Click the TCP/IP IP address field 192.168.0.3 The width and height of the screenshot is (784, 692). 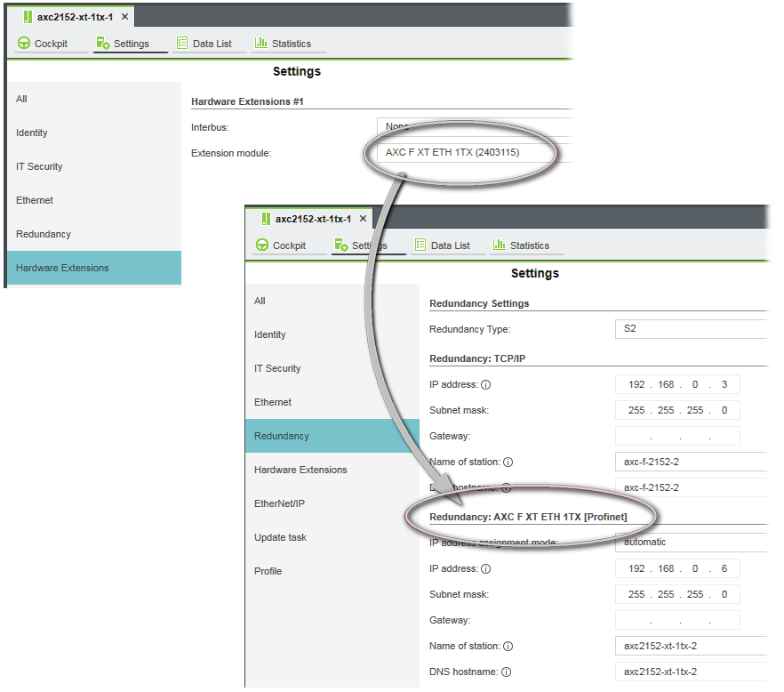[677, 385]
